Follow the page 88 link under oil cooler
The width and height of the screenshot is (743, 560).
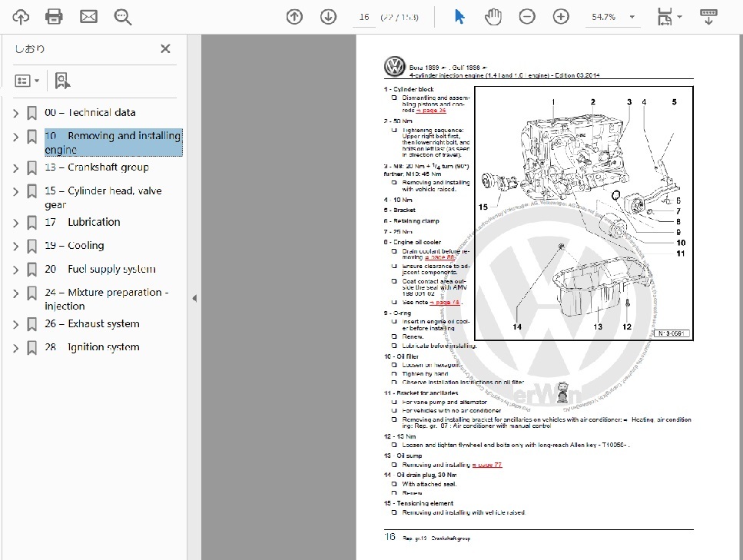tap(439, 257)
